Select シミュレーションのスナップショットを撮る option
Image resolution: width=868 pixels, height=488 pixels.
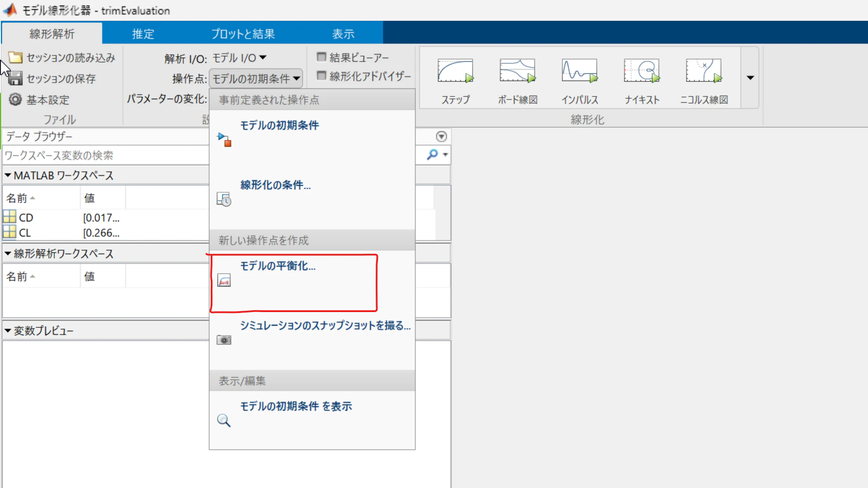tap(325, 326)
